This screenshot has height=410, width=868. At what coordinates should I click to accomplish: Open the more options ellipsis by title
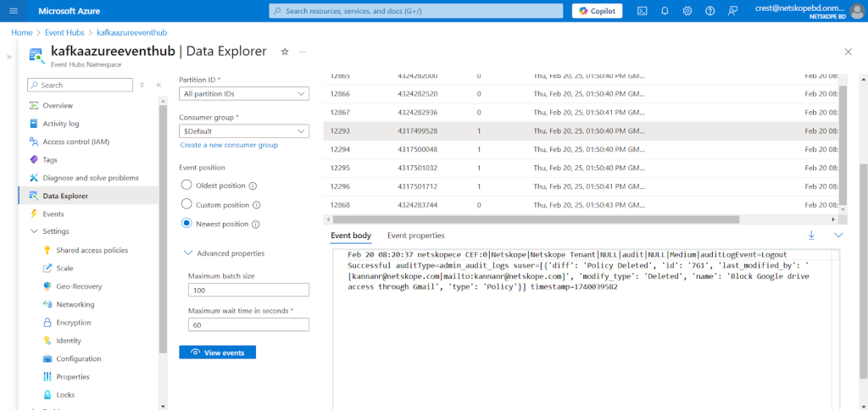coord(303,52)
